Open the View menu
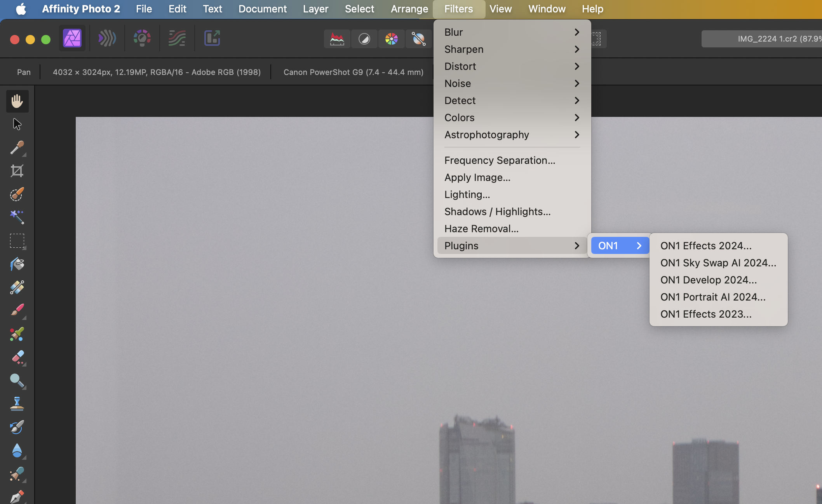 click(500, 9)
